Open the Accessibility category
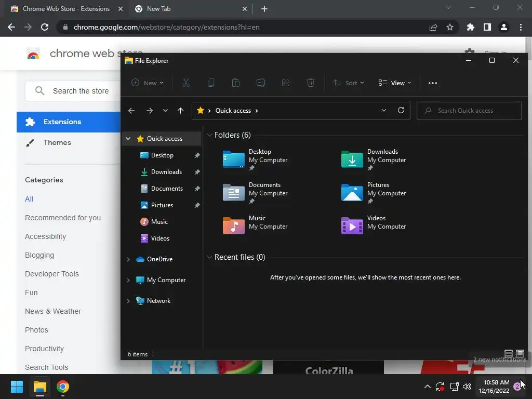532x399 pixels. click(x=46, y=236)
